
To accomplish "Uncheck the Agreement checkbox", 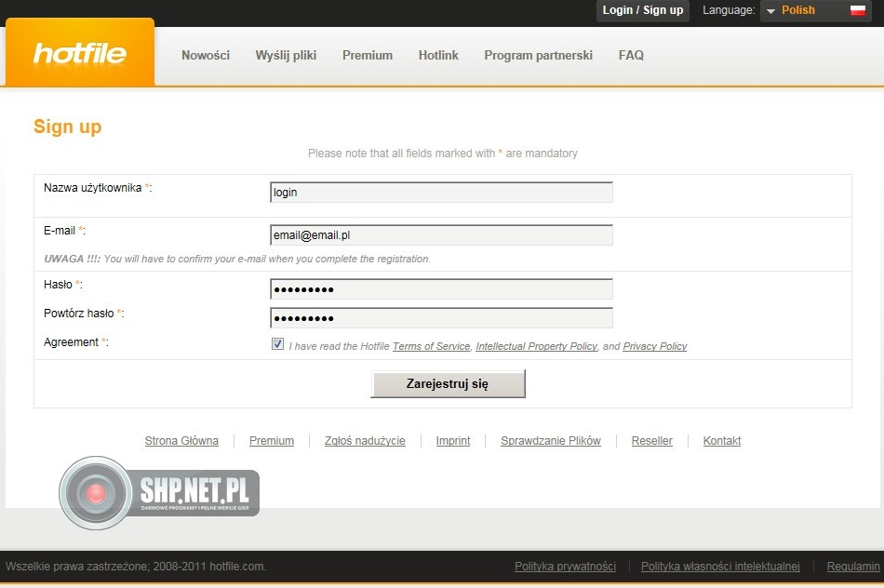I will (x=277, y=344).
